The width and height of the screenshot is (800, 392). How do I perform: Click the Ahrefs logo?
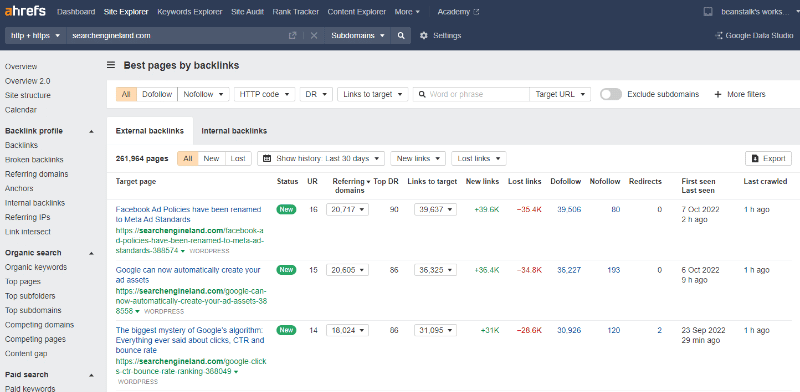click(25, 11)
